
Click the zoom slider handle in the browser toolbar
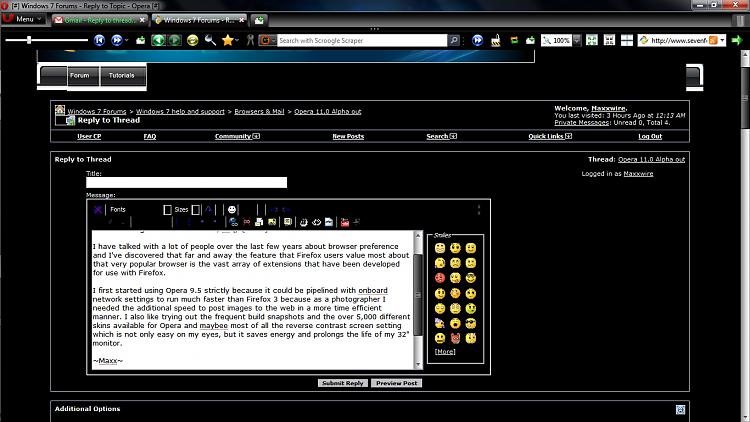point(29,40)
